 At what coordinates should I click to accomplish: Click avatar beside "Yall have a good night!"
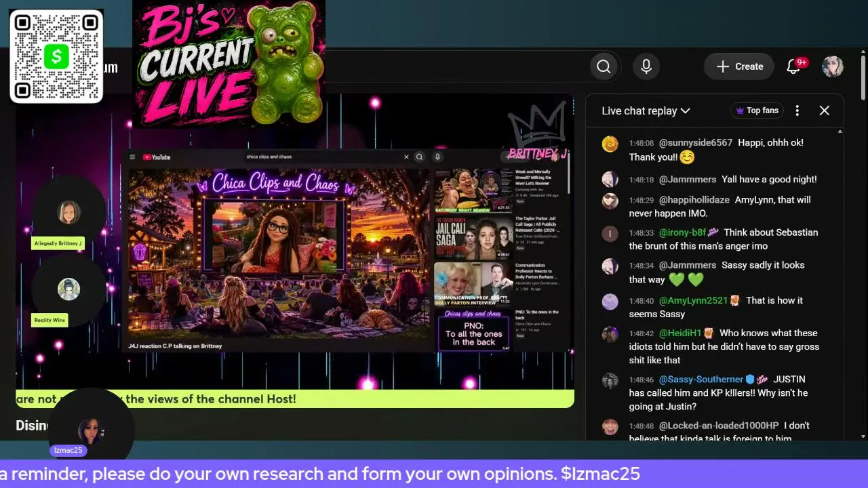[610, 180]
